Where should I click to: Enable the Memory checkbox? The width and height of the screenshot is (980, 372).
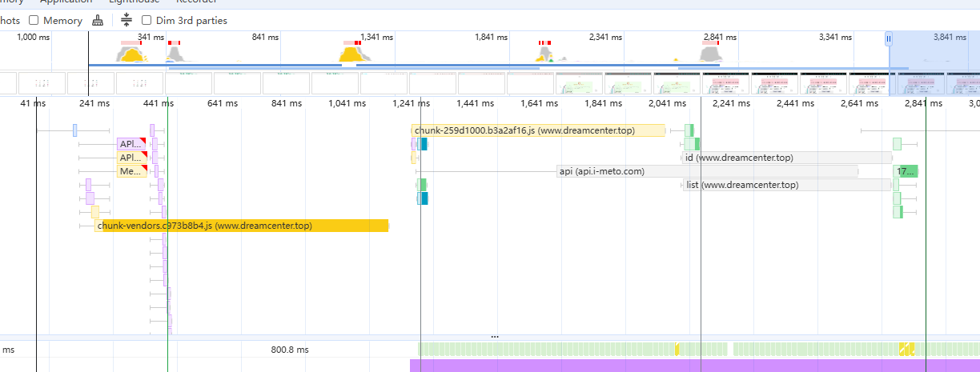(x=34, y=21)
